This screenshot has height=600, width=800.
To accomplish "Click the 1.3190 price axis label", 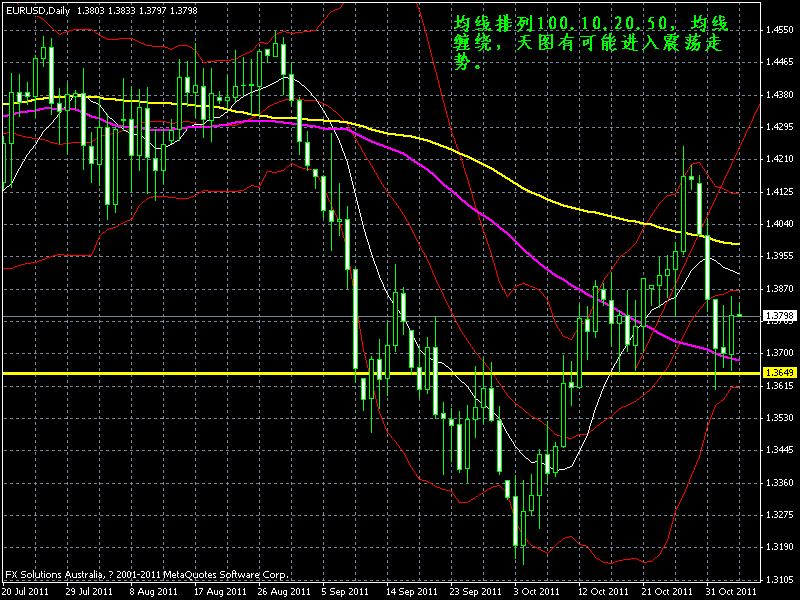I will tap(780, 546).
